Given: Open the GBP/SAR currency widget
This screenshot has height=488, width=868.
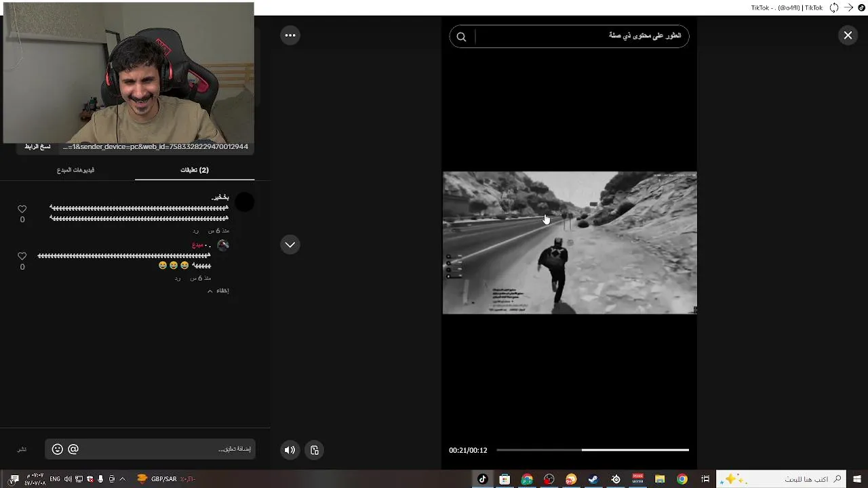Looking at the screenshot, I should point(166,479).
